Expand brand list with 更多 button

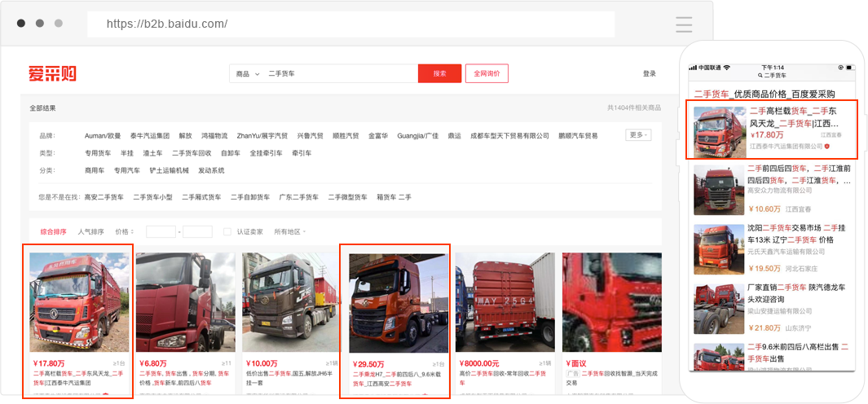click(638, 135)
